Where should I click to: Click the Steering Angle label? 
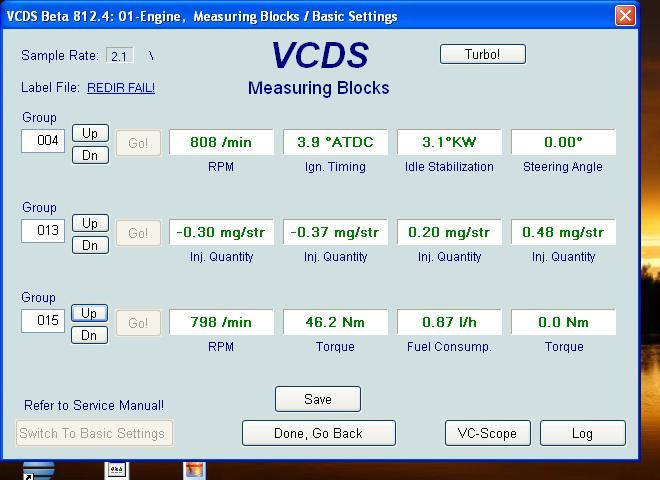[563, 167]
